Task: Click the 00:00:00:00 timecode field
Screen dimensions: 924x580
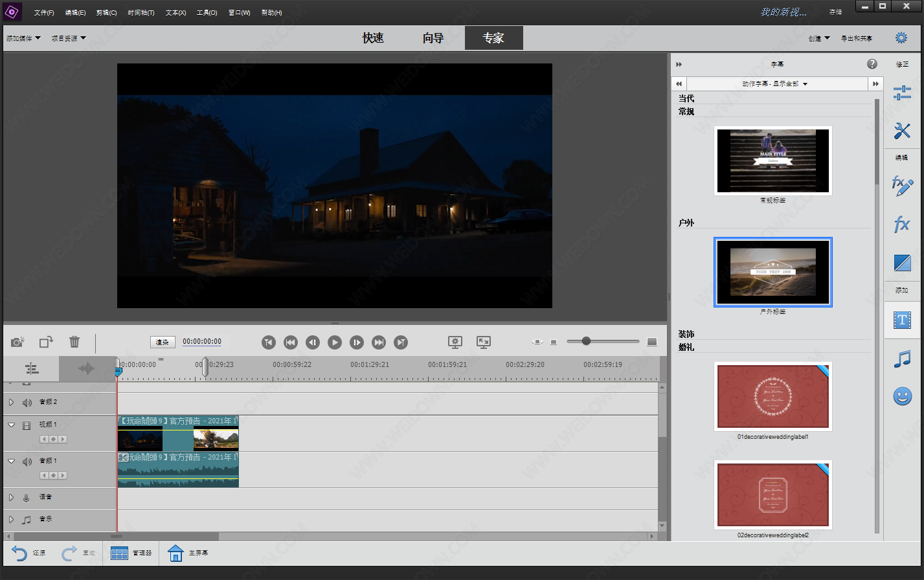Action: [x=202, y=342]
